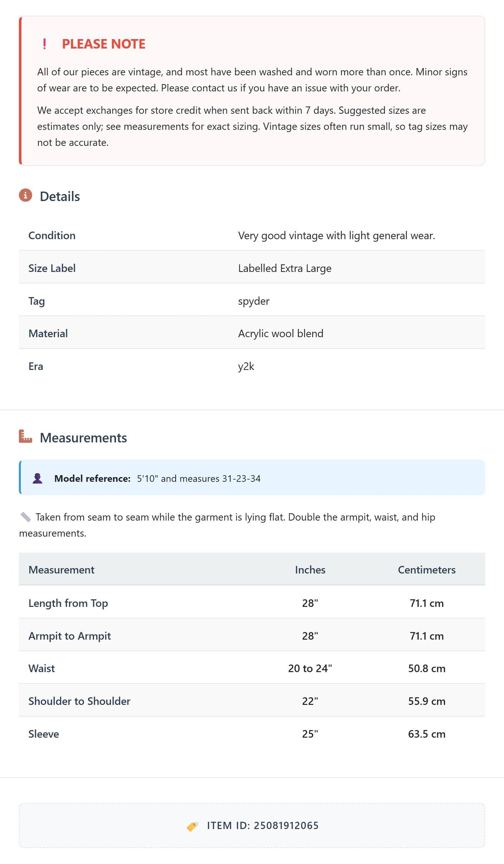Click the Shoulder to Shoulder row label

(x=80, y=701)
